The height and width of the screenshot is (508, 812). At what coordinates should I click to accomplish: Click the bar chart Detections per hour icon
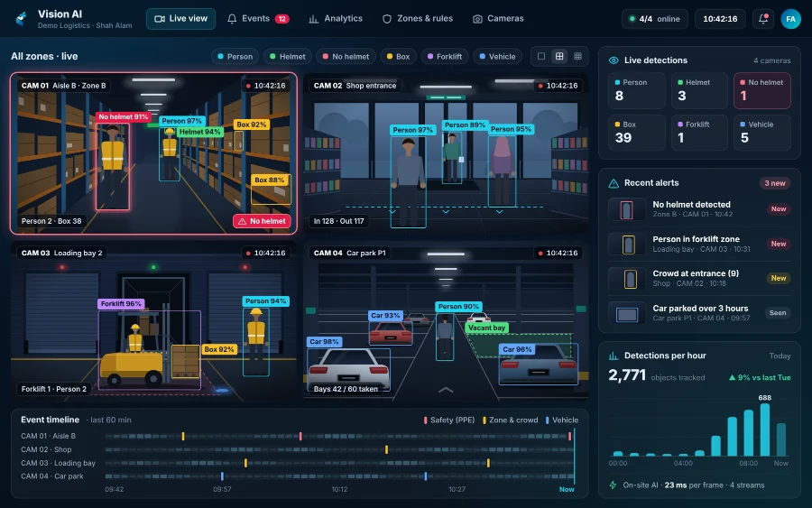coord(614,356)
